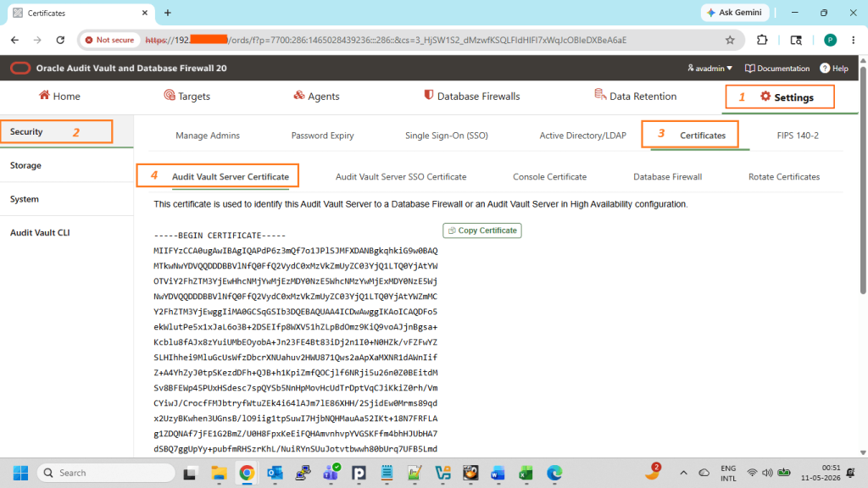Close the Certificates browser tab

(x=145, y=13)
